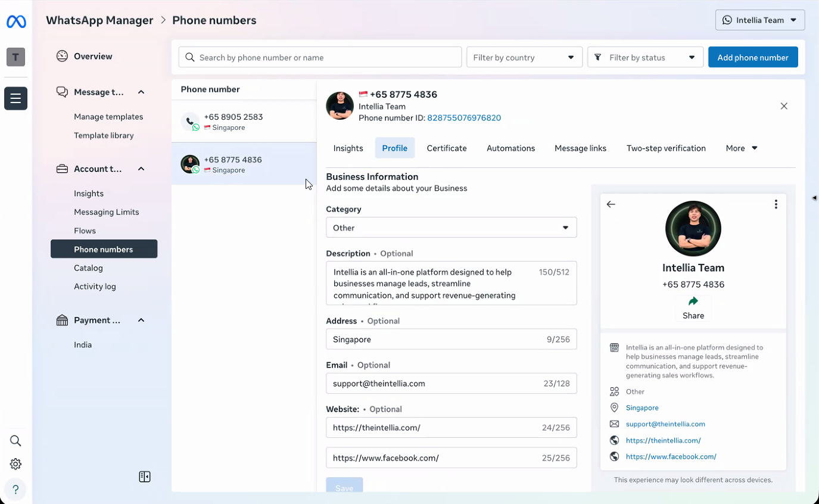Select the +65 8905 2583 phone row
The image size is (819, 504).
[x=244, y=122]
